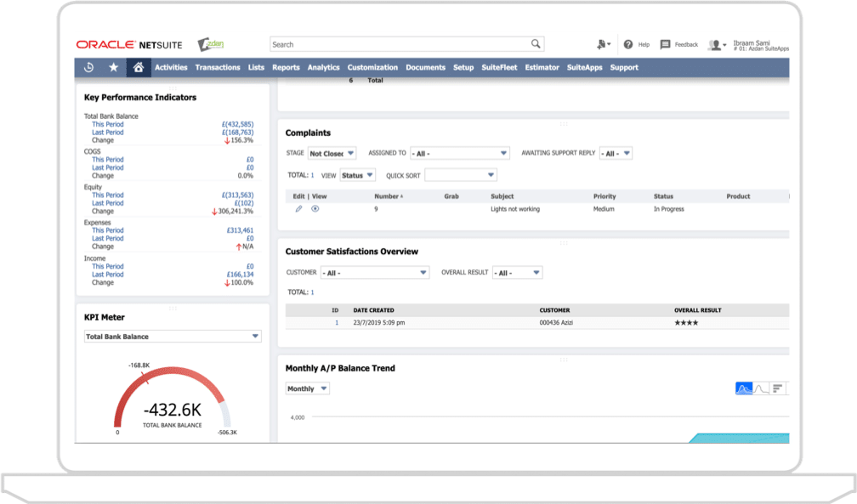The height and width of the screenshot is (504, 857).
Task: Switch chart to bar view icon
Action: 778,388
